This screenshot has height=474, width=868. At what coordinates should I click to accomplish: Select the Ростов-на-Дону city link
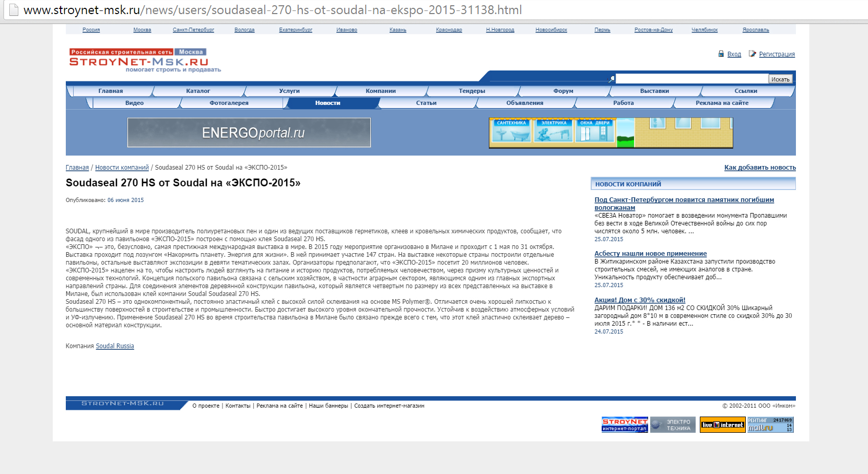(x=653, y=30)
